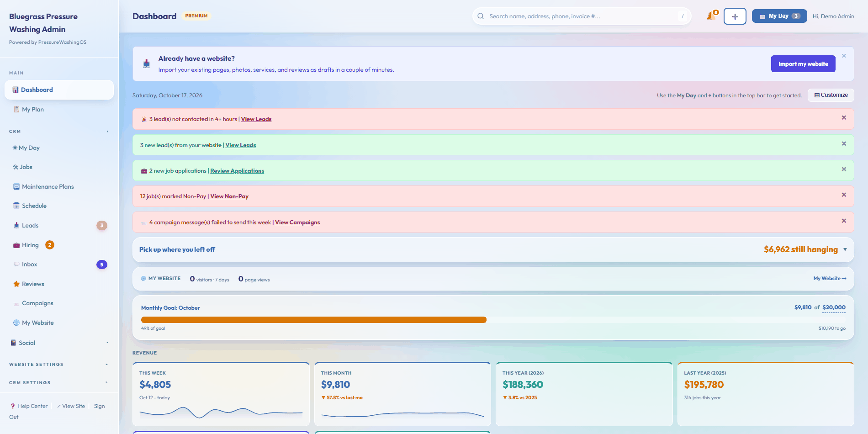Open View Non-Pay link
Screen dimensions: 868x434
[x=229, y=196]
